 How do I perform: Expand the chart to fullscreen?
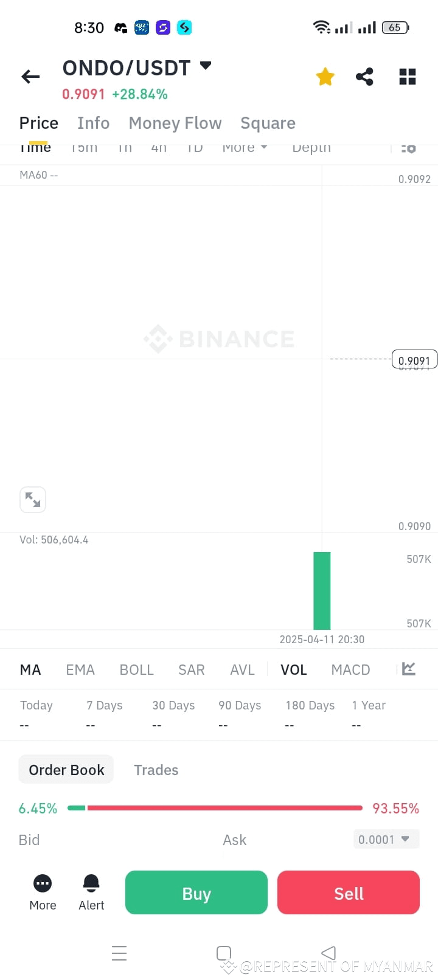[x=33, y=500]
